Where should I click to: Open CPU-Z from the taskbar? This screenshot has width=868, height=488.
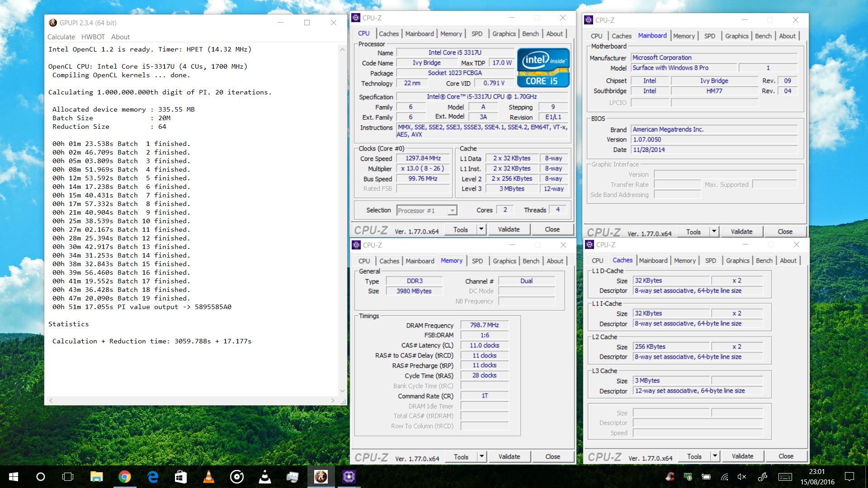349,477
